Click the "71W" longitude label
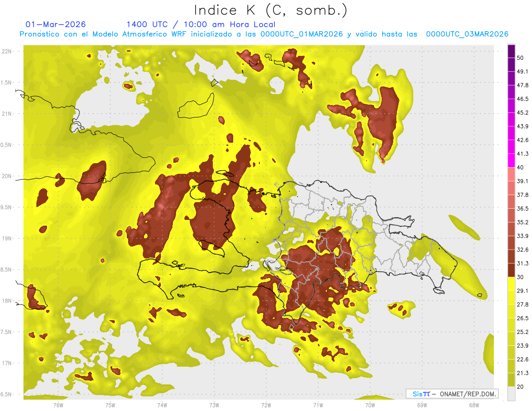The height and width of the screenshot is (411, 532). coord(318,405)
